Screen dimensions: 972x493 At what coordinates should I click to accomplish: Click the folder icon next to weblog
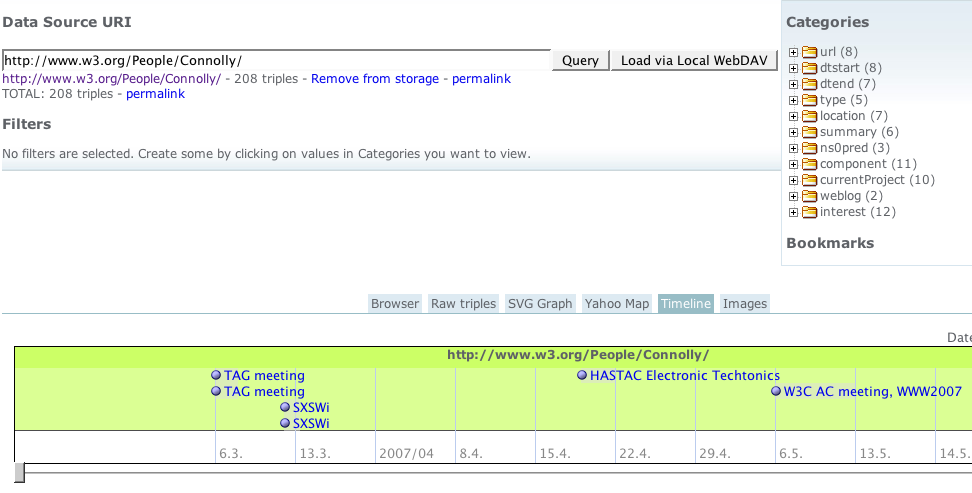810,196
